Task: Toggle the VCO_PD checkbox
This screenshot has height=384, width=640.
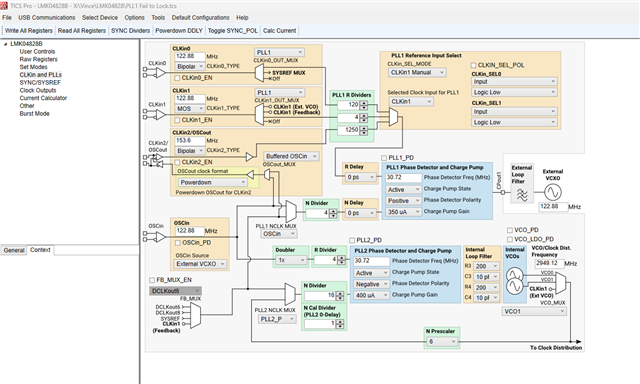Action: click(x=509, y=230)
